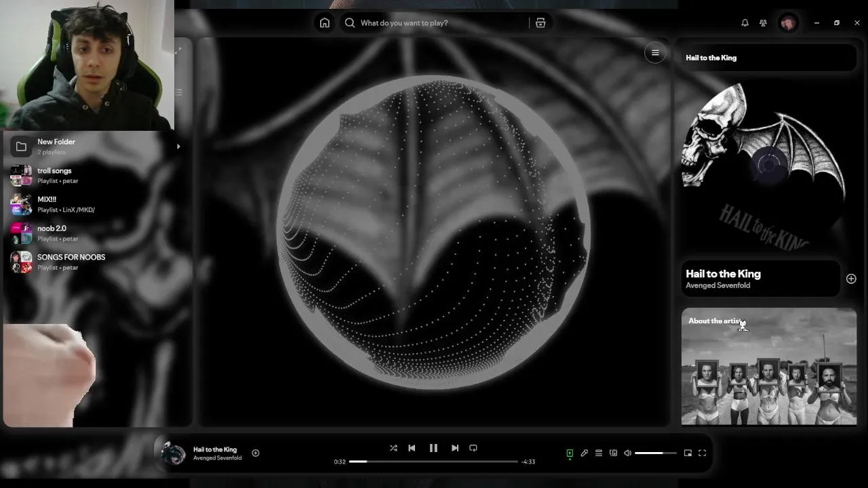Click the SONGS FOR NOOBS cover thumbnail
Viewport: 868px width, 488px height.
pos(21,262)
